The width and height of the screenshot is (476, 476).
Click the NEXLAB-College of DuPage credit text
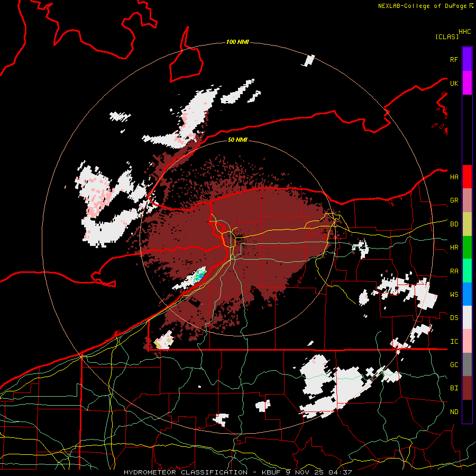pyautogui.click(x=422, y=6)
